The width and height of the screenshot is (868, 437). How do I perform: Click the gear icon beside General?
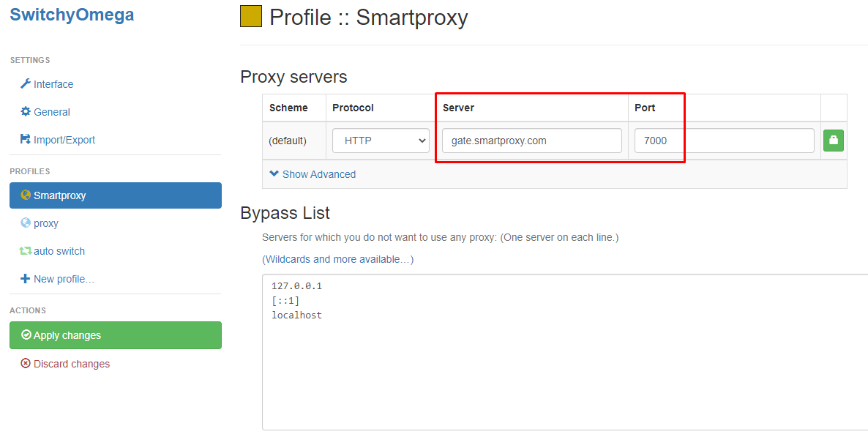click(x=26, y=111)
